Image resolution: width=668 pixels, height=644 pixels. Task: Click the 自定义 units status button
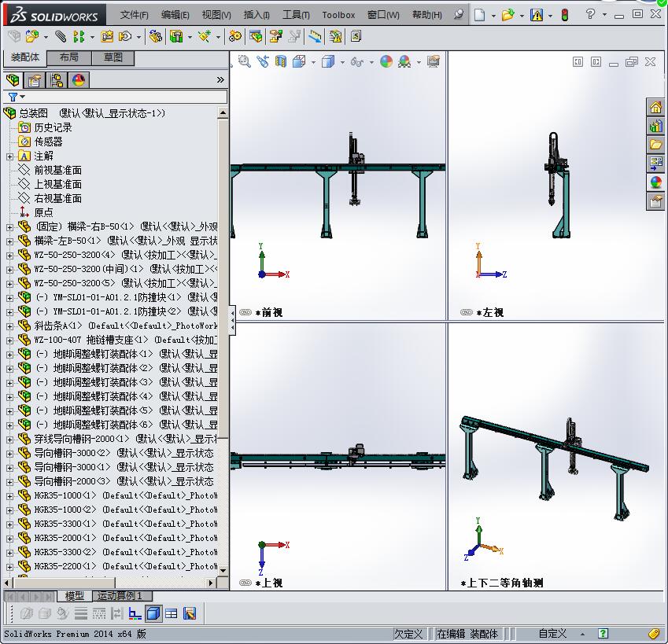pos(552,633)
